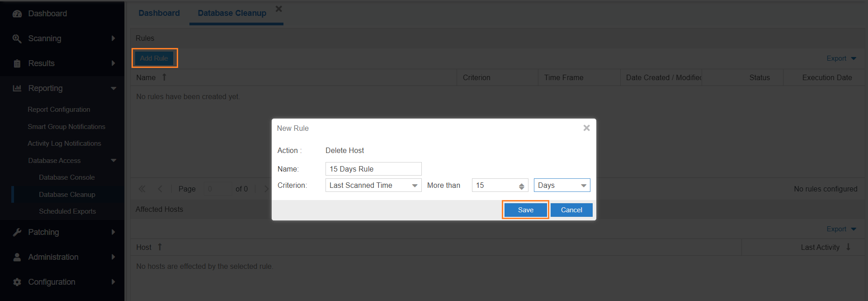Click the Scanning magnifier icon
868x301 pixels.
coord(17,38)
